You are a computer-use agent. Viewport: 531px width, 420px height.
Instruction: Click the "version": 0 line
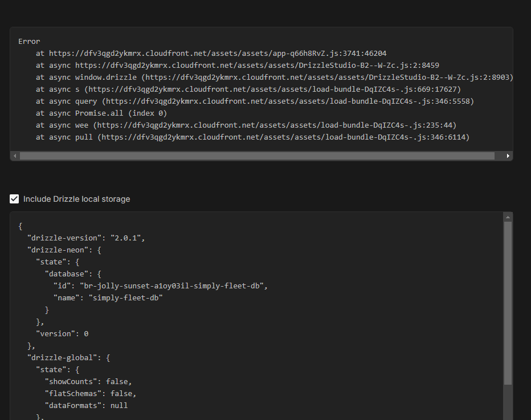click(62, 333)
